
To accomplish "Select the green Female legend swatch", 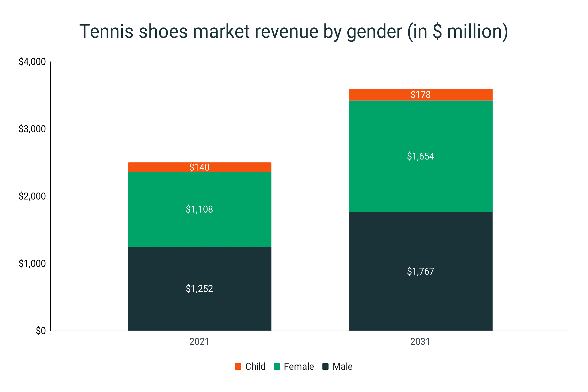I will point(277,367).
